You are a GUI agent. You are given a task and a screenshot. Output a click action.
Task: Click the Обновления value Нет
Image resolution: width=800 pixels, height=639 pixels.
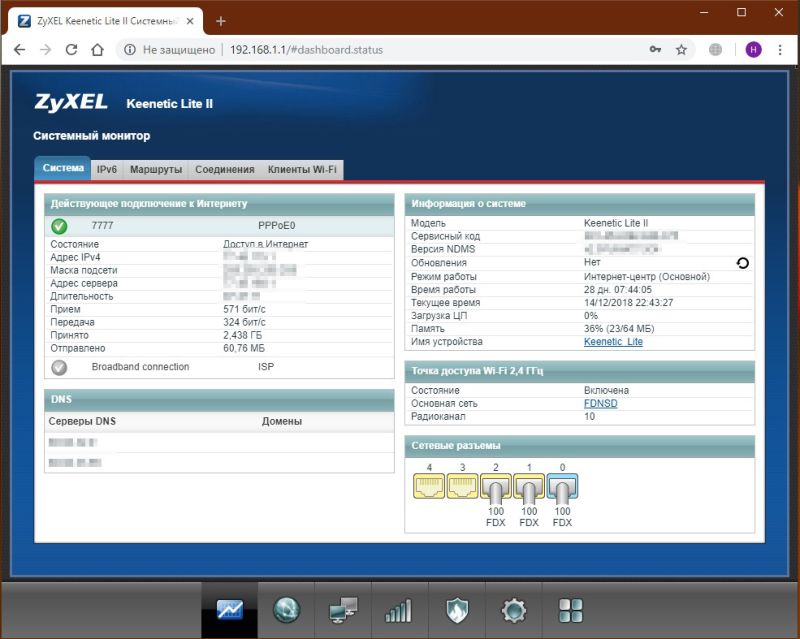tap(592, 262)
